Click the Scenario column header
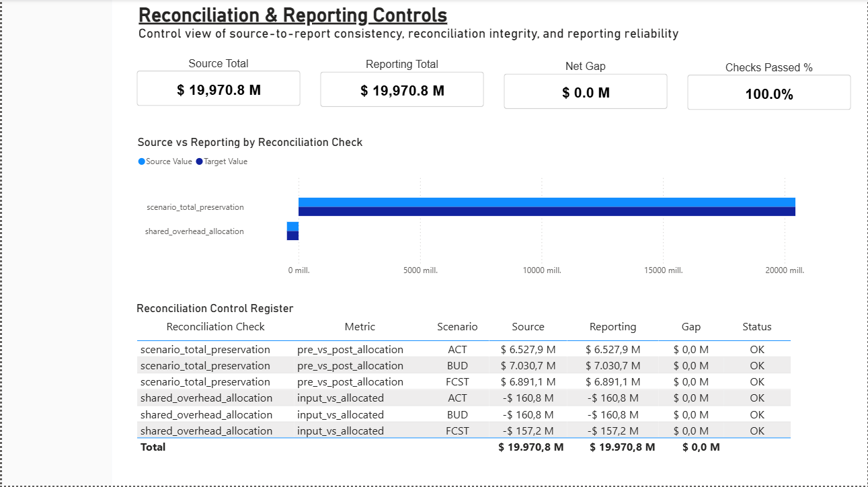The image size is (868, 487). 457,326
